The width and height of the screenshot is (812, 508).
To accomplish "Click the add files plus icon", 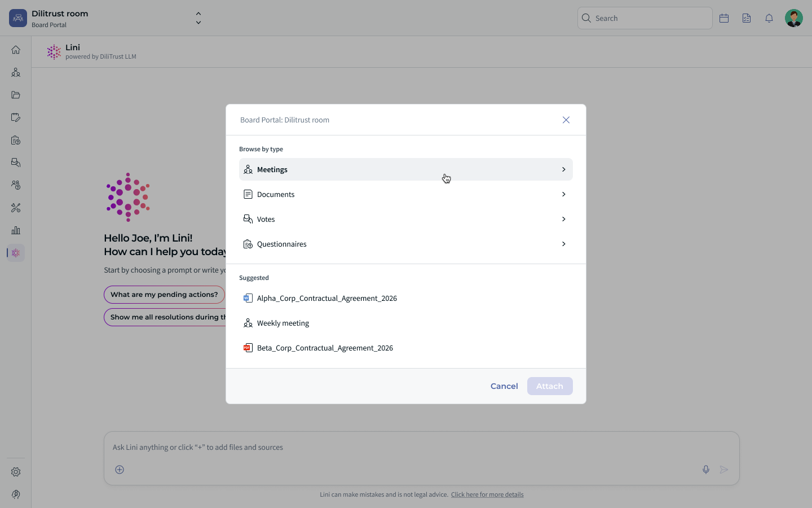I will (120, 470).
